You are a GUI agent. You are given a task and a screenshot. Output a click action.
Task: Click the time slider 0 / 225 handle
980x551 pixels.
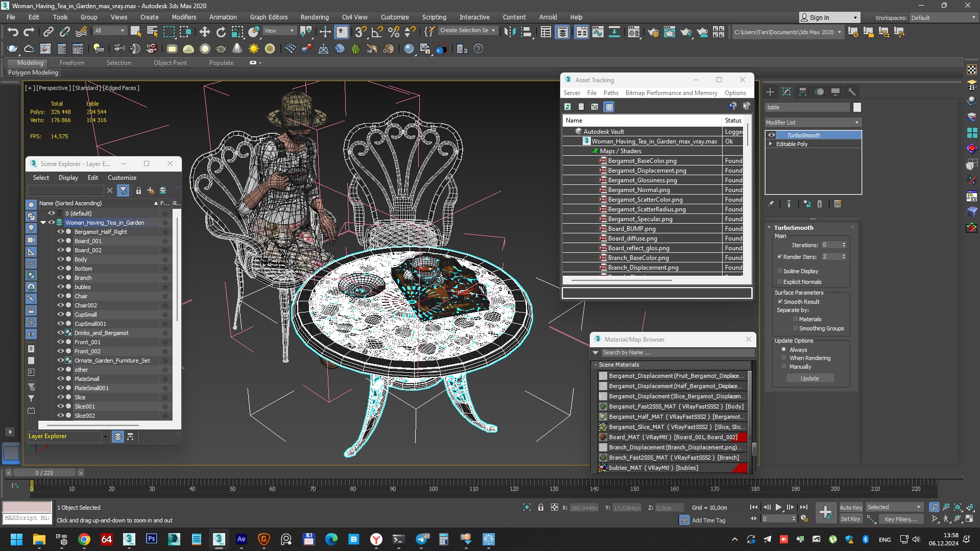coord(44,473)
